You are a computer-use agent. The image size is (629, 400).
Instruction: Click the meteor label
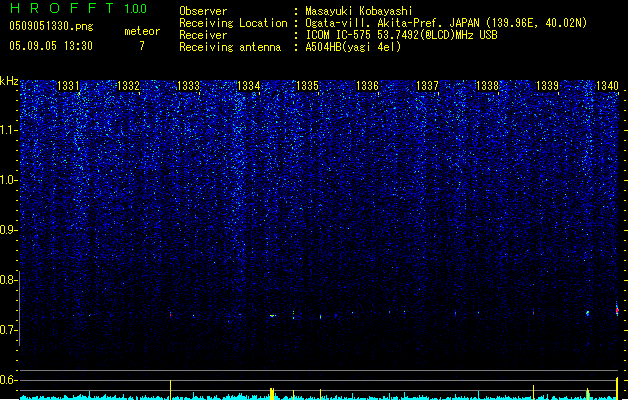(x=142, y=31)
